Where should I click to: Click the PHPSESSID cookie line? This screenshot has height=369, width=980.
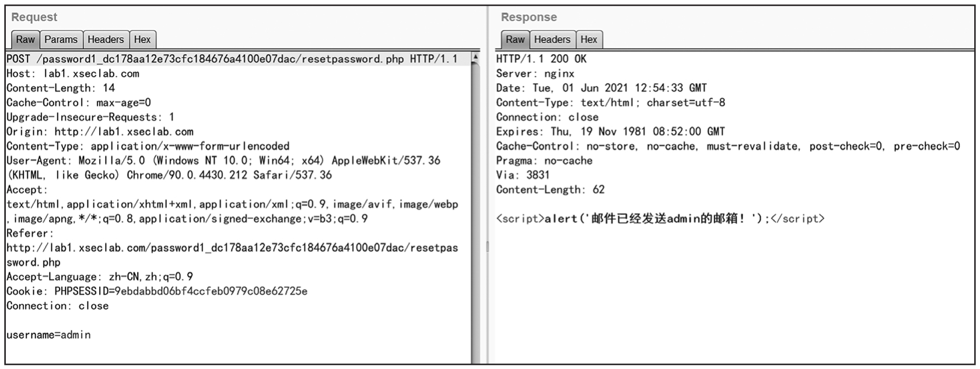(156, 291)
